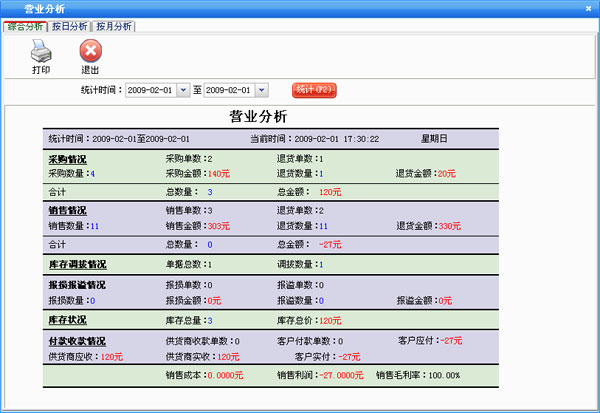The image size is (600, 413).
Task: Close the 营业分析 window
Action: coord(586,8)
